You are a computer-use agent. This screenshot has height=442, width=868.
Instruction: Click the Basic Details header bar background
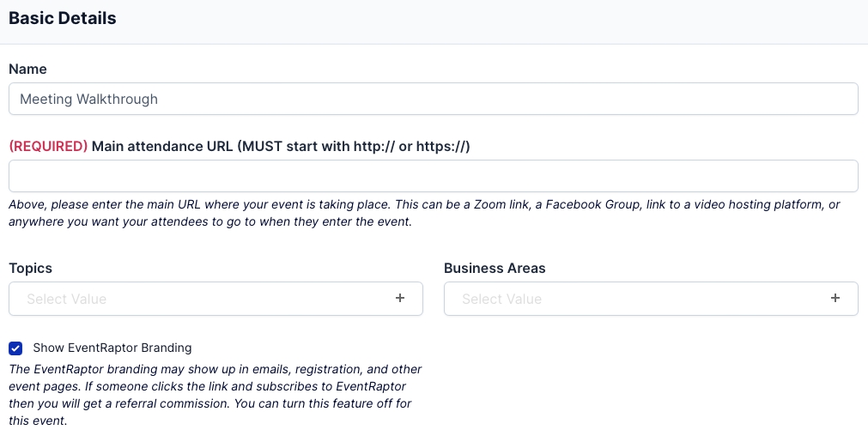coord(515,19)
